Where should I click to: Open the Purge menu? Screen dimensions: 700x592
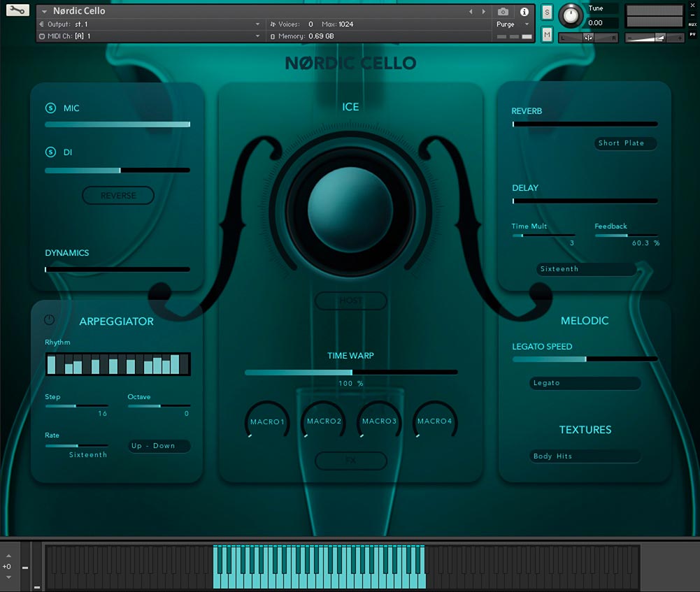point(505,24)
